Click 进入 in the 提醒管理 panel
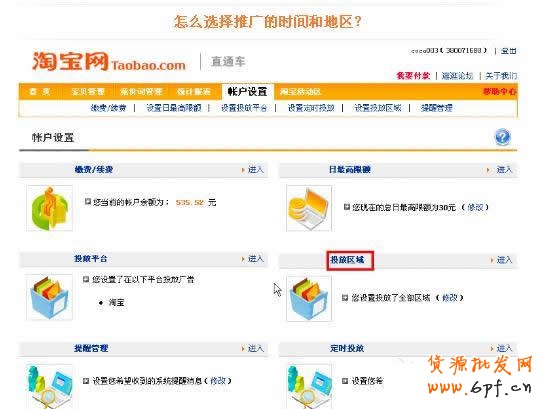Image resolution: width=542 pixels, height=409 pixels. pos(255,348)
